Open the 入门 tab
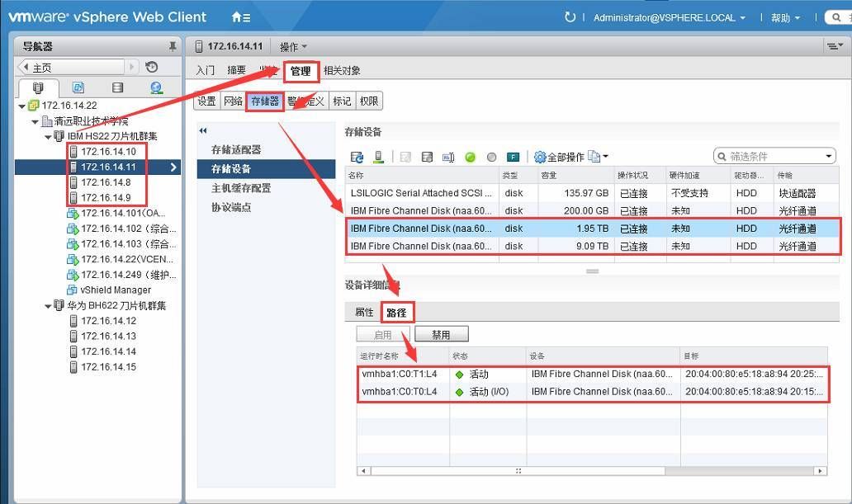This screenshot has width=852, height=504. 205,71
